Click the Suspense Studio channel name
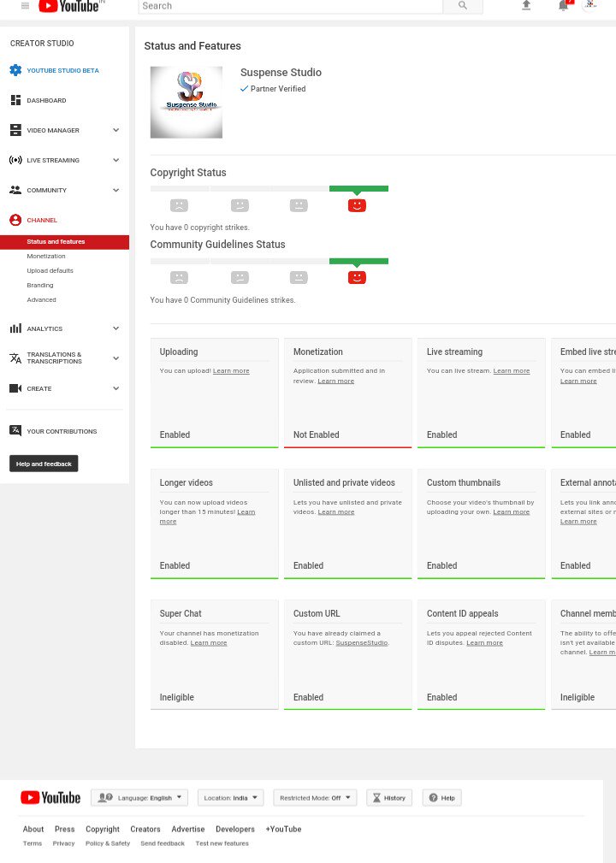Screen dimensions: 616x863 coord(281,72)
